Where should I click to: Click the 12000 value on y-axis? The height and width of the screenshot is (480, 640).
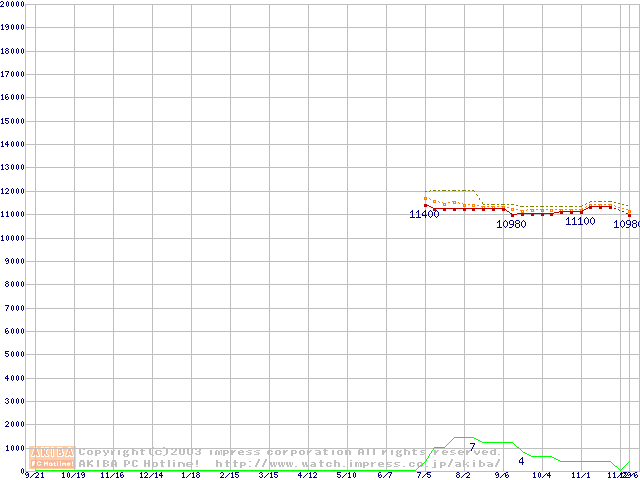click(x=13, y=191)
